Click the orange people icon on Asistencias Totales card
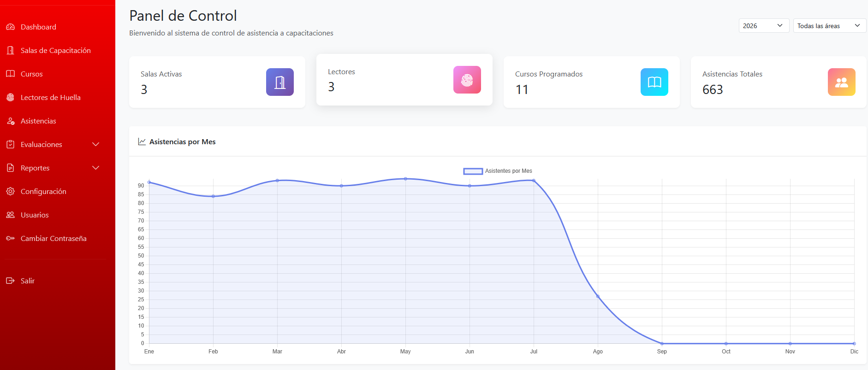 842,82
